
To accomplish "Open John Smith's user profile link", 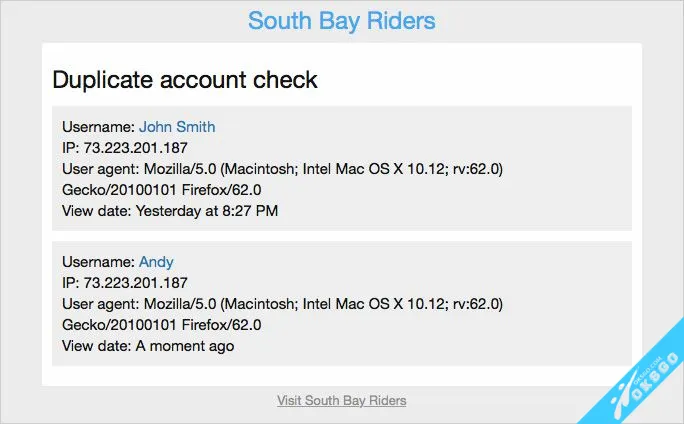I will coord(177,127).
